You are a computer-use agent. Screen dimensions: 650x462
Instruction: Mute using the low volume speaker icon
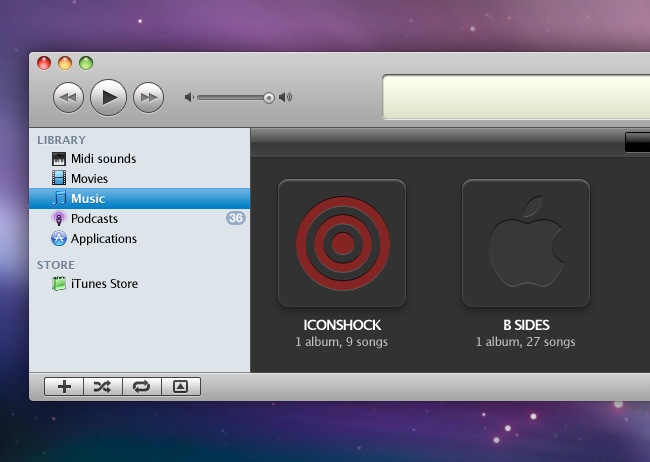[x=189, y=97]
